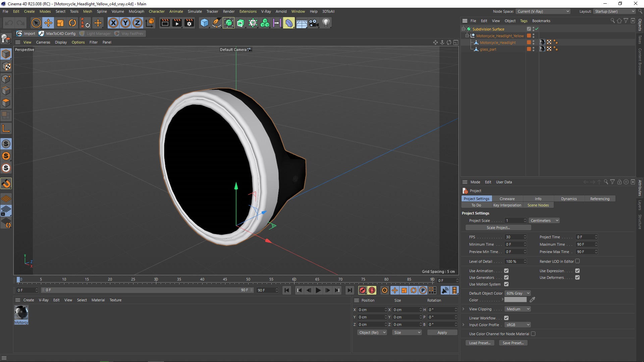Click the Render View clapperboard icon

click(x=165, y=23)
